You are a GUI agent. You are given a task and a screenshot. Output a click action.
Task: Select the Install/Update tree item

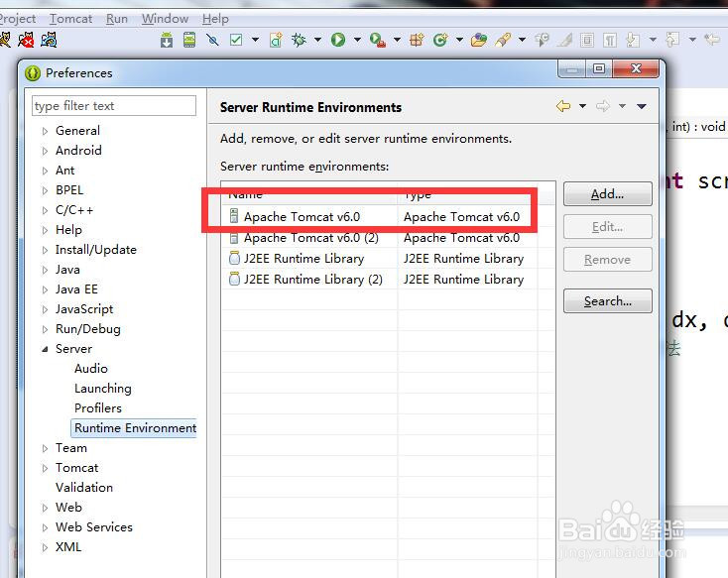pyautogui.click(x=95, y=250)
